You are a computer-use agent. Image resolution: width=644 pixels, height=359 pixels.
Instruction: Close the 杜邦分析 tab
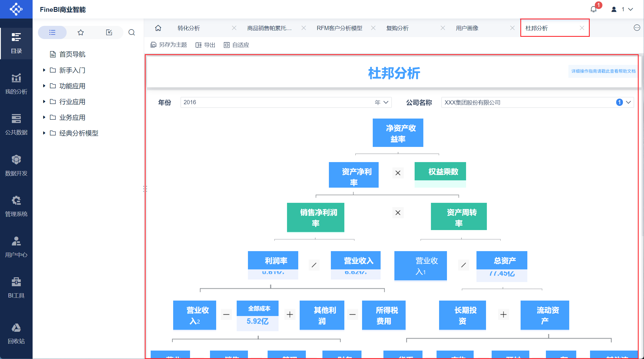582,28
